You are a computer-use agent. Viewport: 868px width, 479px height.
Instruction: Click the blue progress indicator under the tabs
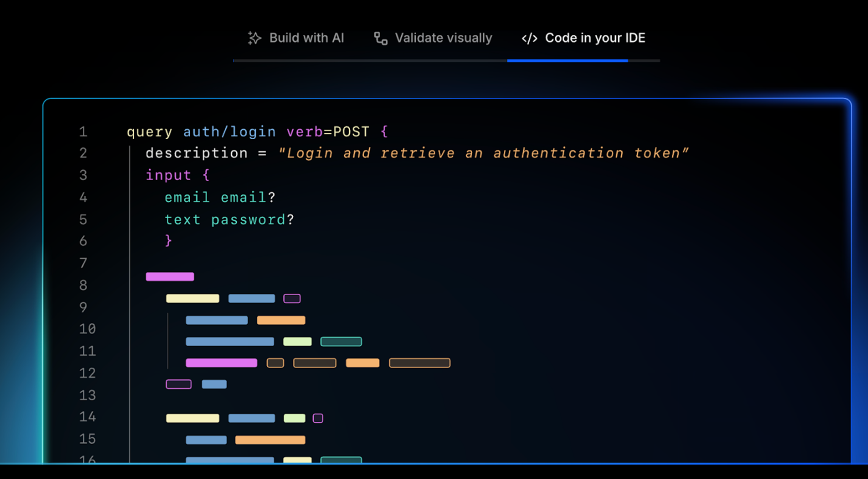point(567,61)
